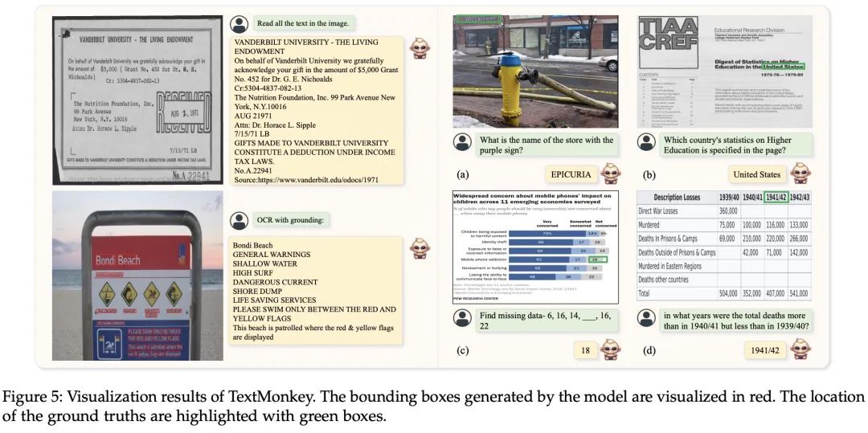Screen dimensions: 868x433
Task: Open the Description Losses table image
Action: click(725, 246)
